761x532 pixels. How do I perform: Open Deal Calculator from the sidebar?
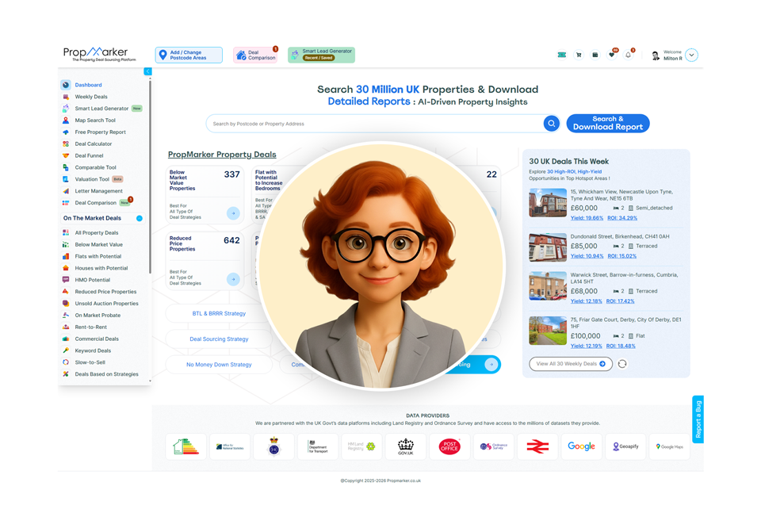coord(93,144)
